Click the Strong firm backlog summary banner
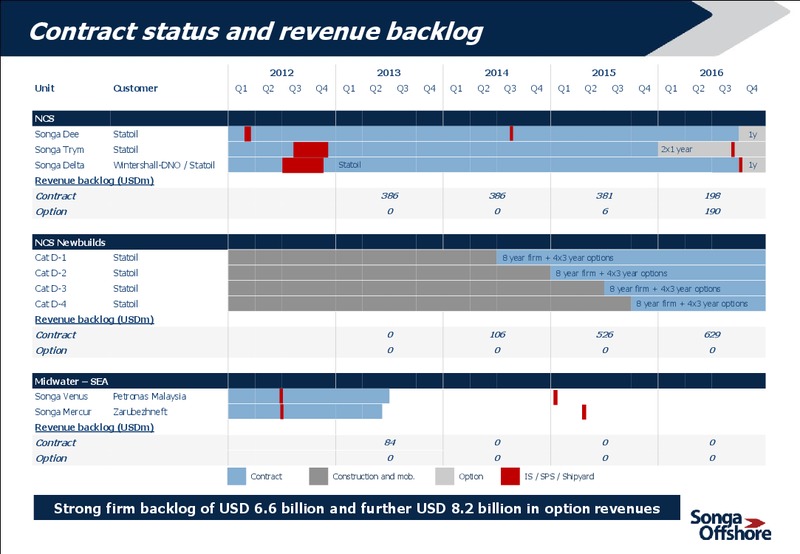800x554 pixels. [357, 508]
